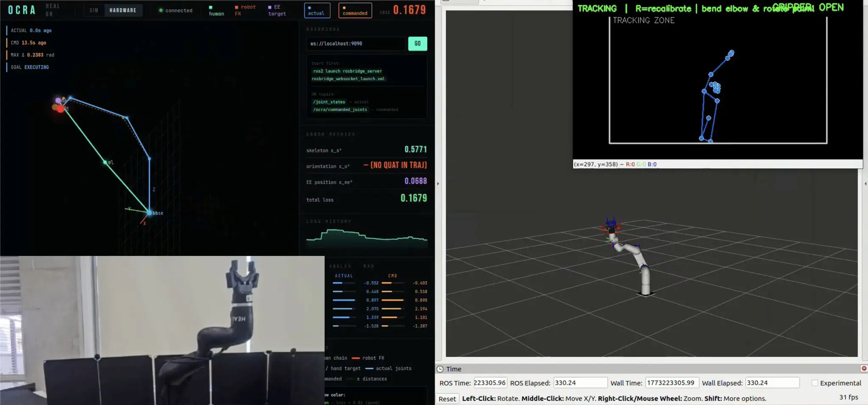Viewport: 868px width, 405px height.
Task: Toggle the commanded overlay button
Action: pyautogui.click(x=355, y=10)
